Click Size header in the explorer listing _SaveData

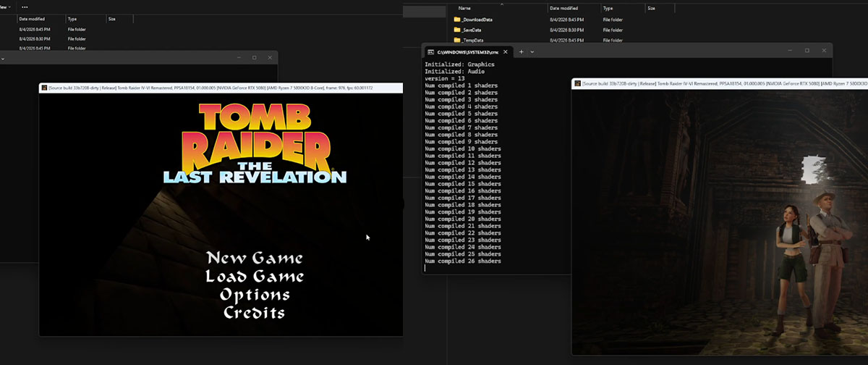tap(652, 8)
